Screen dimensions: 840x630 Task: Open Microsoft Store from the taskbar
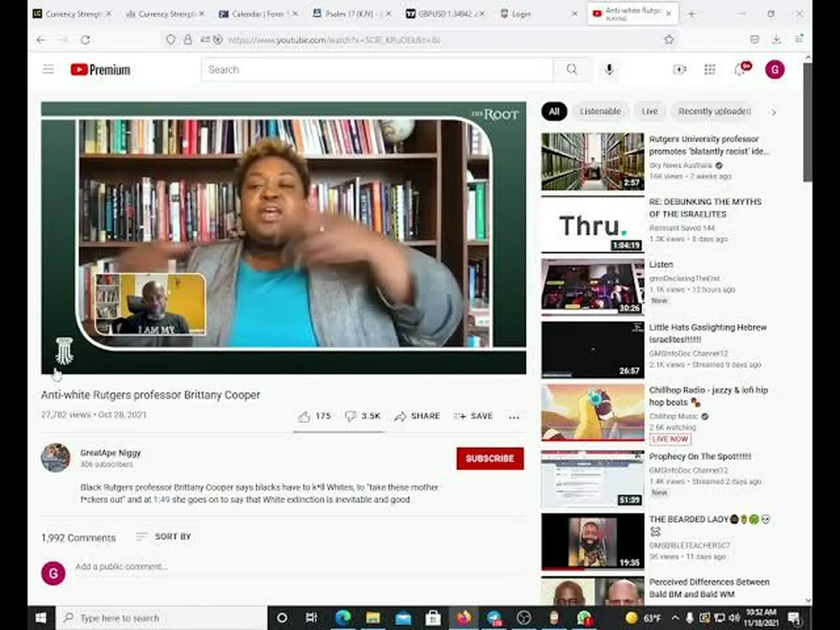coord(432,618)
